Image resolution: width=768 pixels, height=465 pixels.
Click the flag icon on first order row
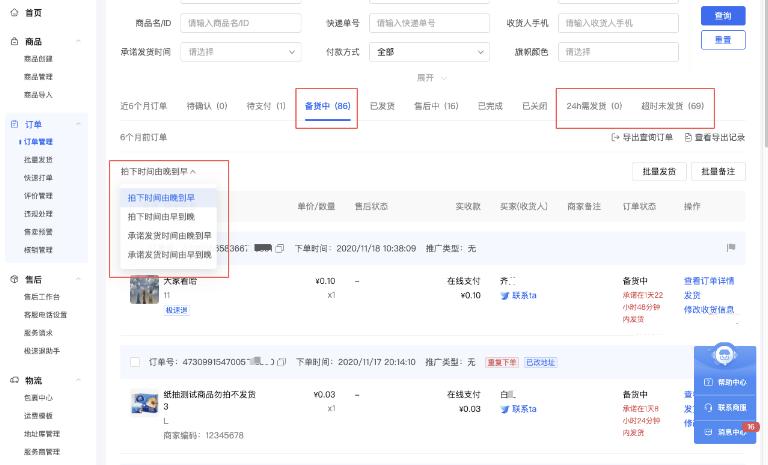point(731,247)
